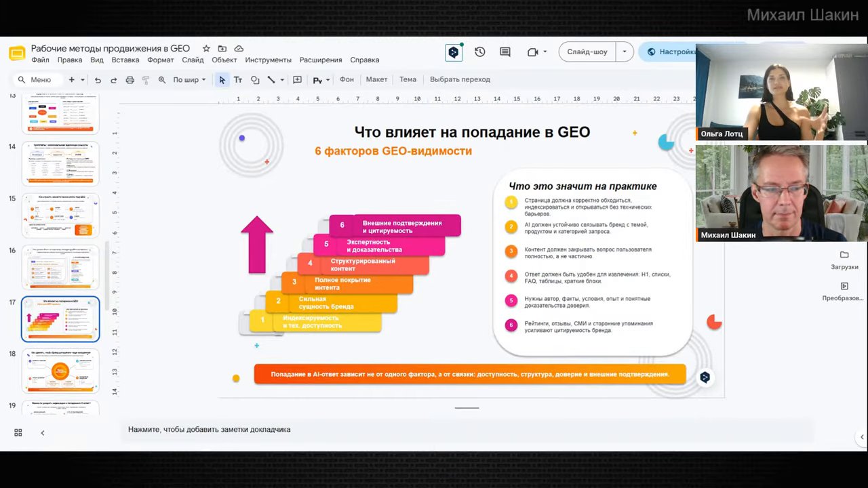Open version history clock icon

(479, 52)
